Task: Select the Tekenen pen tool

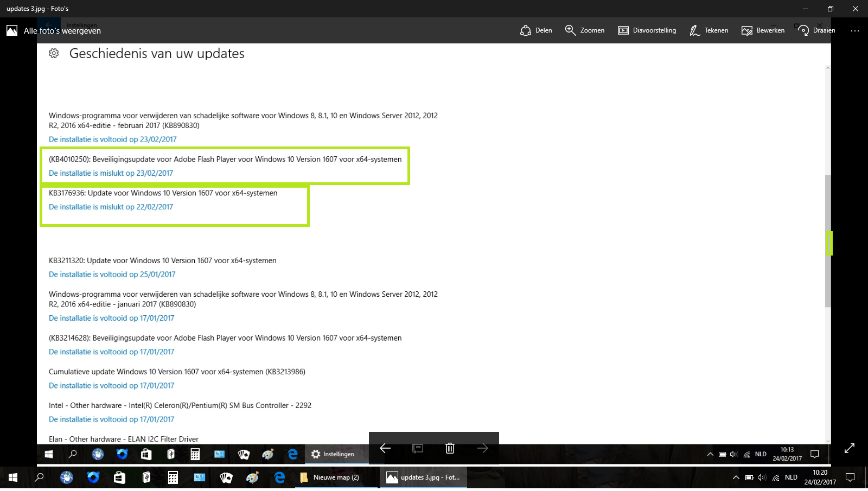Action: pyautogui.click(x=709, y=30)
